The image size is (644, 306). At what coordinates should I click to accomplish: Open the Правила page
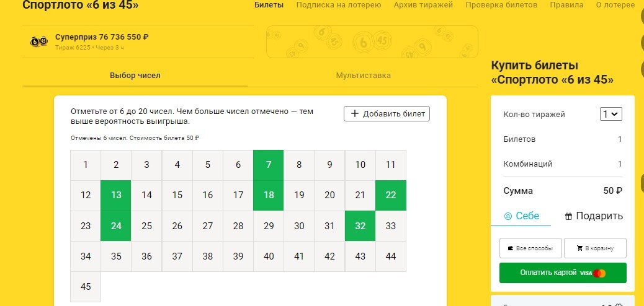567,5
